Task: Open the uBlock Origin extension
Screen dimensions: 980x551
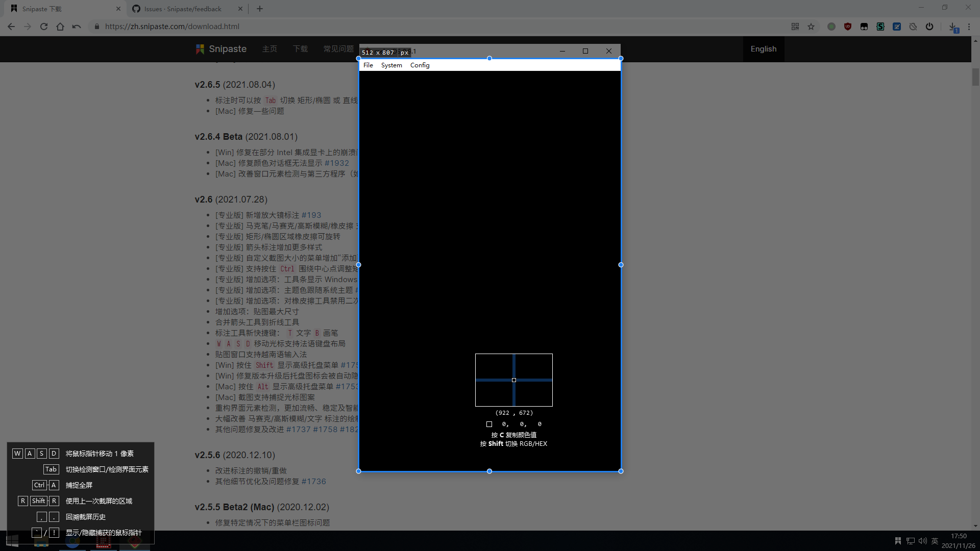Action: (848, 27)
